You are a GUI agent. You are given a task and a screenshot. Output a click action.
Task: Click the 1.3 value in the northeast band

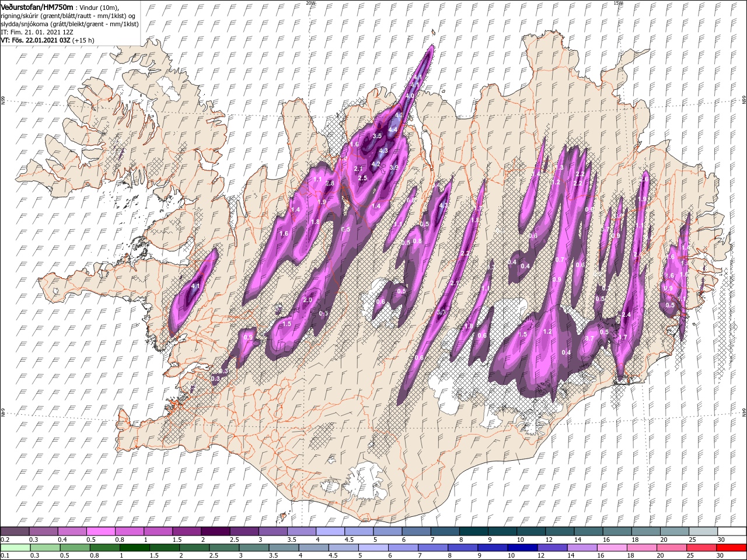(560, 168)
